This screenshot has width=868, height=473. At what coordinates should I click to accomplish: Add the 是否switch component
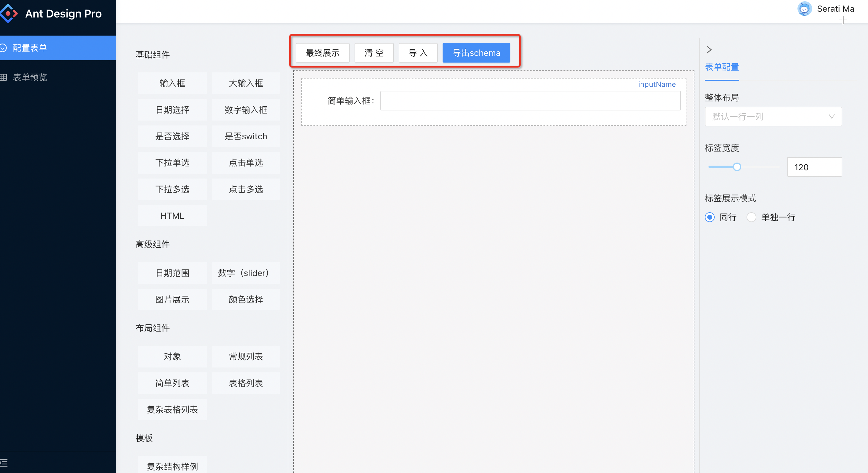pyautogui.click(x=246, y=136)
